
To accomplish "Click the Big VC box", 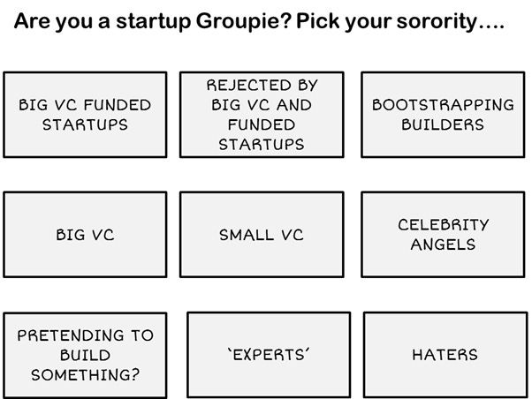I will (x=85, y=235).
